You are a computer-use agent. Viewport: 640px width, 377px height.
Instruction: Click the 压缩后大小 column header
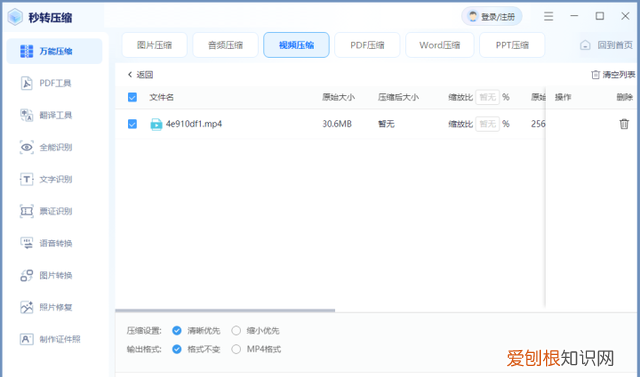pyautogui.click(x=398, y=97)
